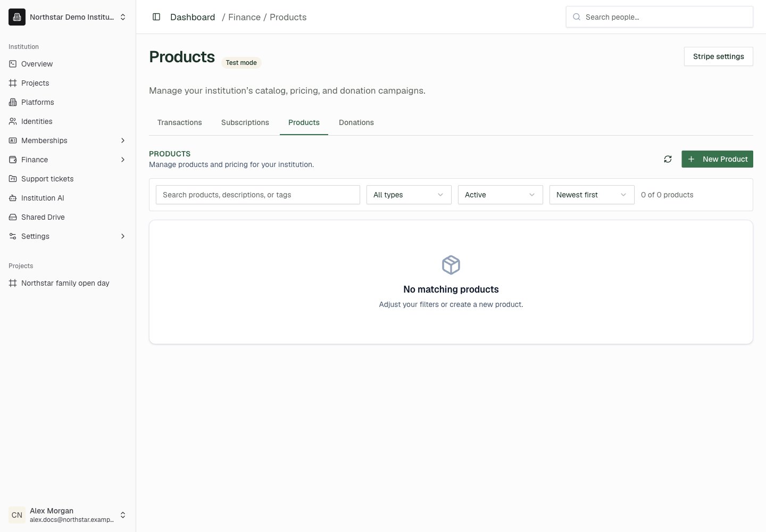Viewport: 766px width, 532px height.
Task: Click the Settings sliders icon
Action: tap(13, 236)
